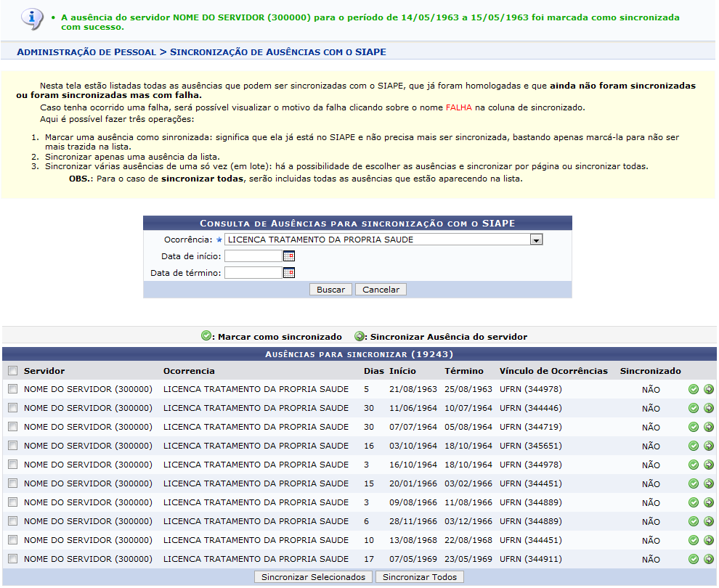Synchronize the absence starting 03/10/1964
This screenshot has height=588, width=719.
pyautogui.click(x=709, y=446)
